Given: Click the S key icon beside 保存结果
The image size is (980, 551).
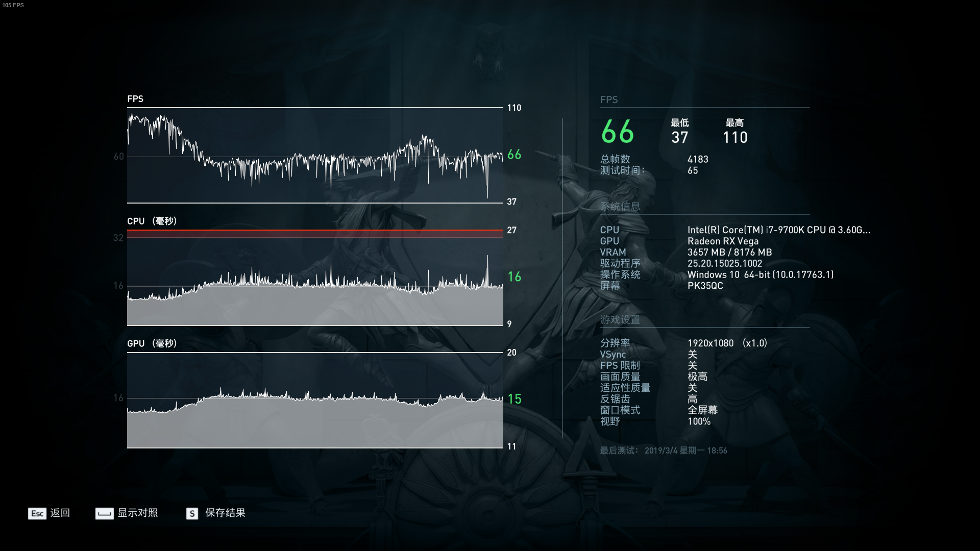Looking at the screenshot, I should 191,514.
